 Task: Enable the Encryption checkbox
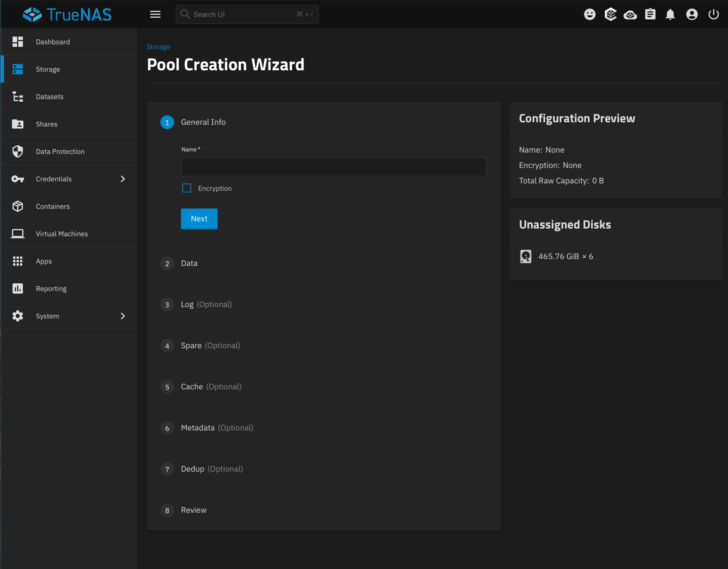tap(187, 188)
